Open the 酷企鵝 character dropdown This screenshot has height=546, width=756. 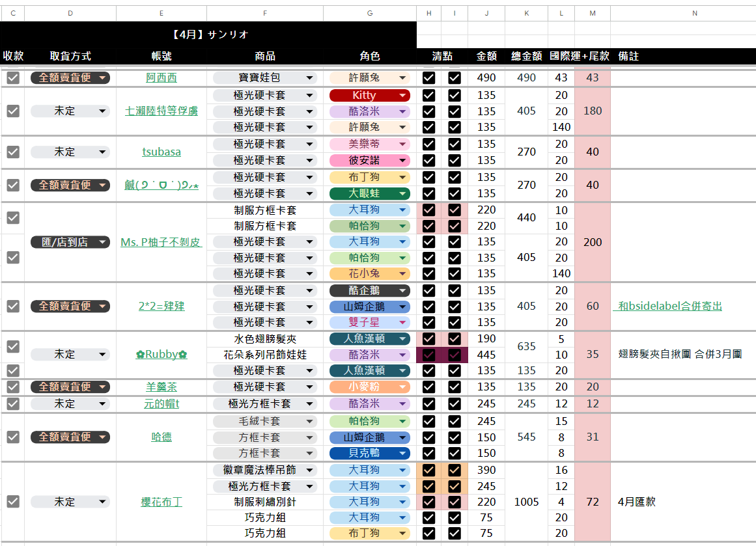(370, 291)
